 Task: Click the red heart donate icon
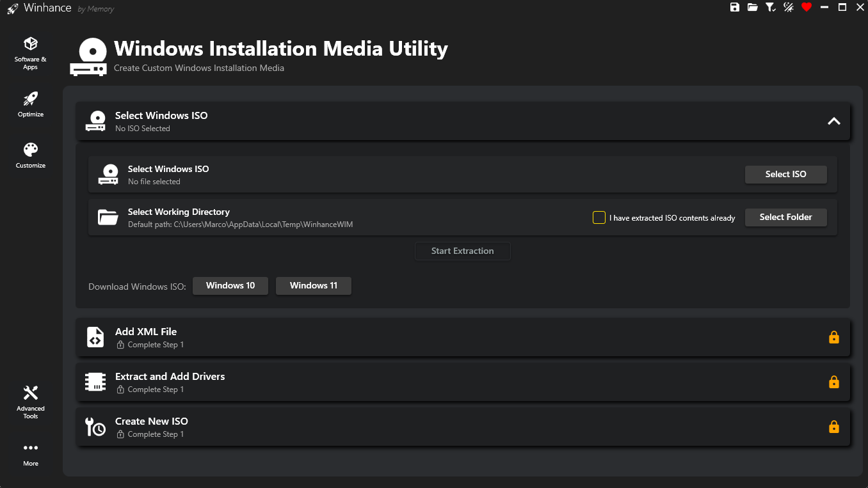[x=807, y=8]
